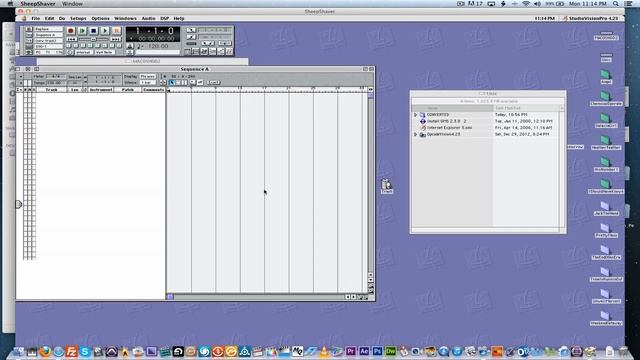Click the VLC cone icon in the Dock
The height and width of the screenshot is (360, 640).
[324, 351]
